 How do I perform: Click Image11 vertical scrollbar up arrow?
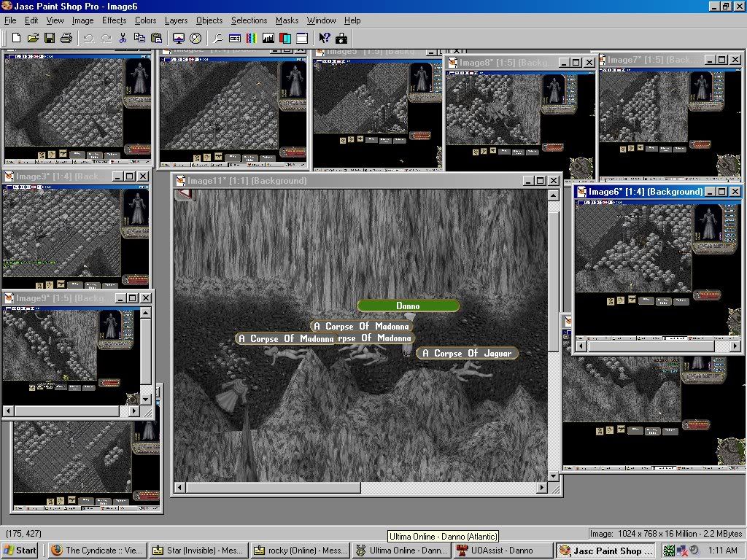(x=553, y=195)
